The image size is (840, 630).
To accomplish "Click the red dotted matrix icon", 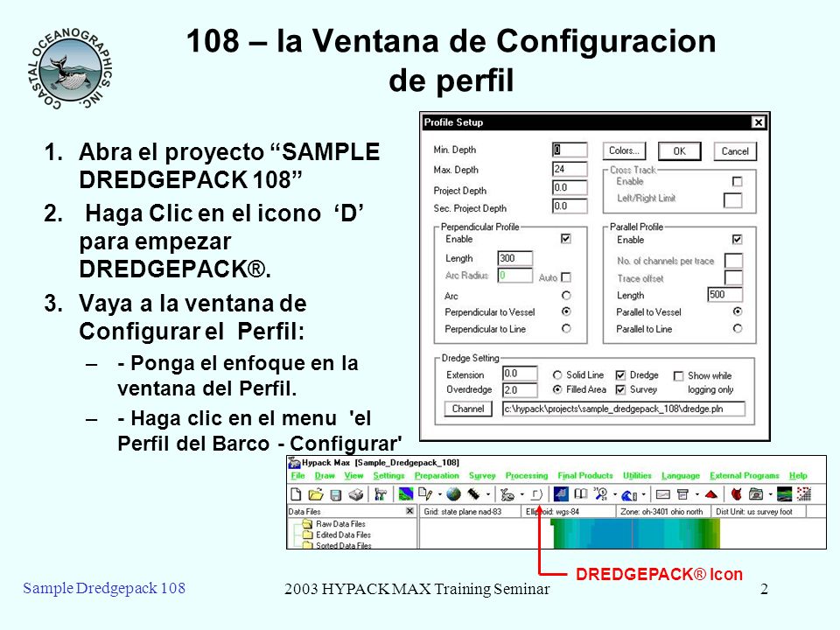I will pyautogui.click(x=803, y=493).
